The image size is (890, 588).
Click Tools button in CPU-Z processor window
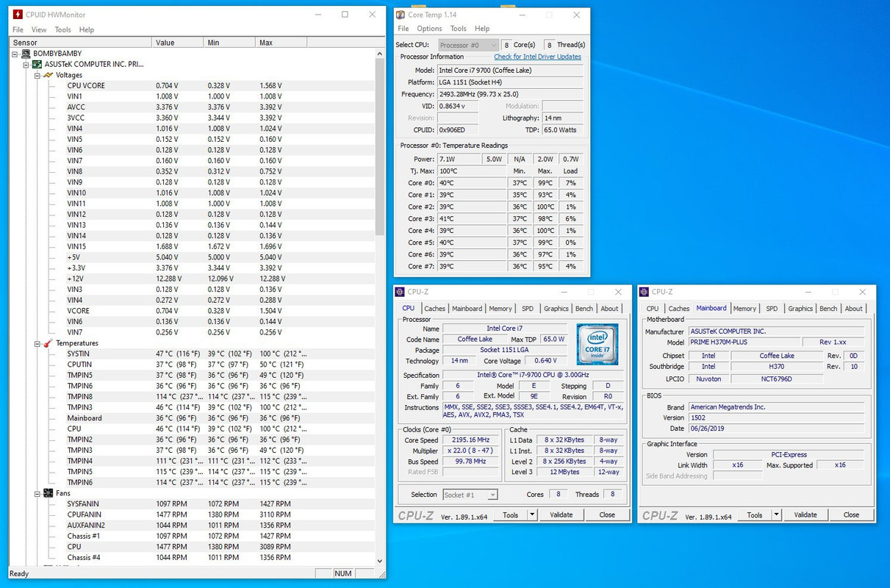click(511, 514)
